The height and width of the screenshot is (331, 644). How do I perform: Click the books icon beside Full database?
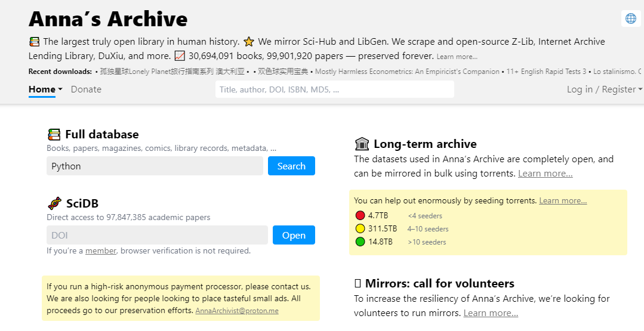point(54,134)
